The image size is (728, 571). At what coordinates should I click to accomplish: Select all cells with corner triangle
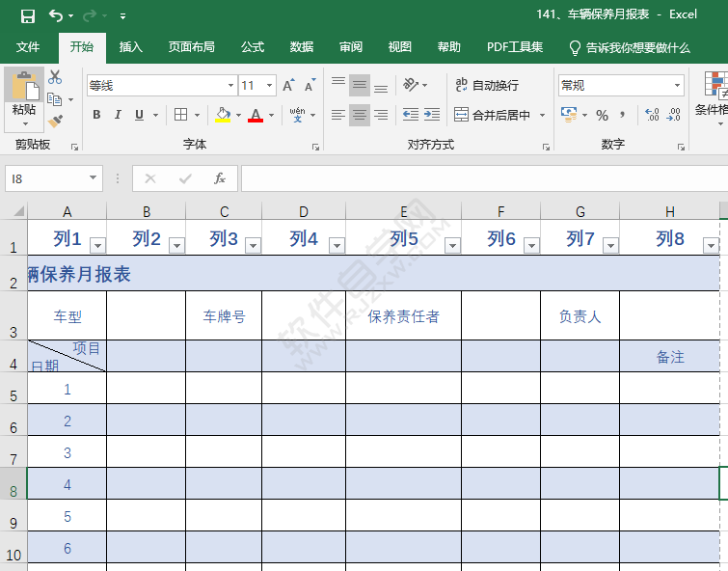tap(18, 211)
